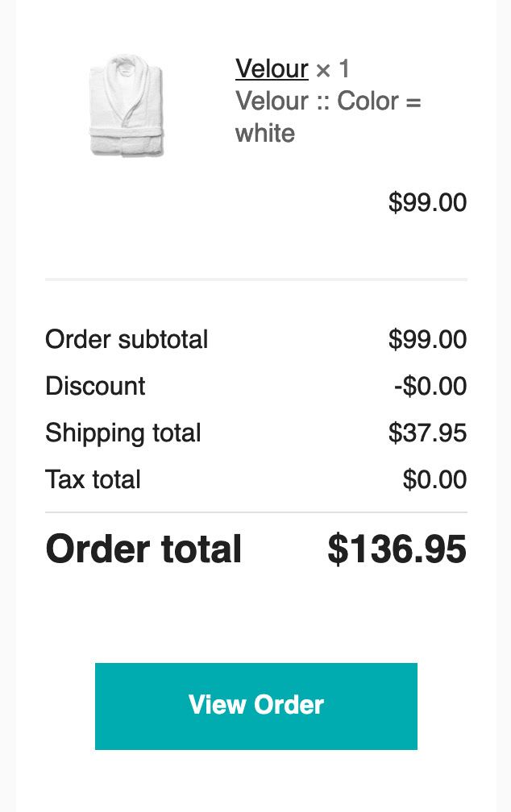Click the discount amount -$0.00

[x=430, y=387]
